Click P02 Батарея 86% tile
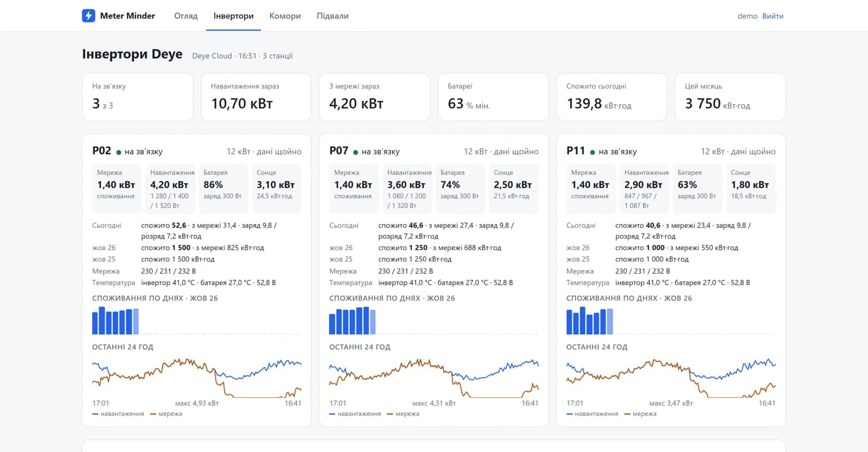This screenshot has width=868, height=452. pos(224,188)
